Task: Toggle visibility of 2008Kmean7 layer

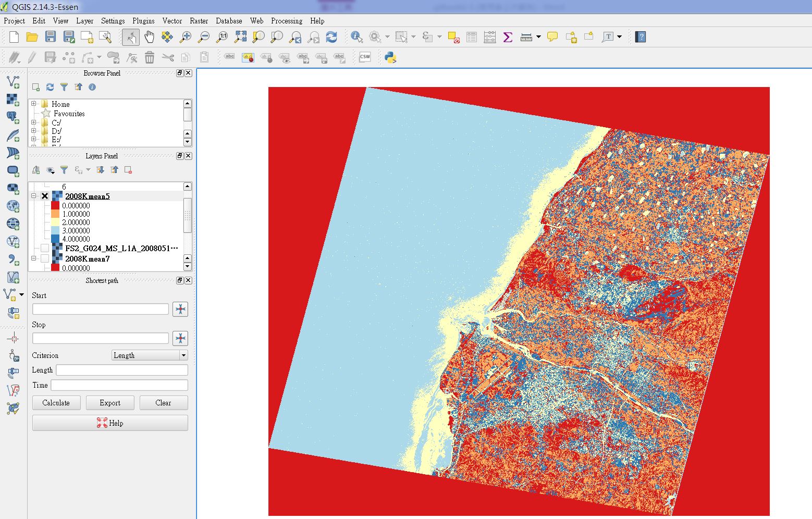Action: coord(45,259)
